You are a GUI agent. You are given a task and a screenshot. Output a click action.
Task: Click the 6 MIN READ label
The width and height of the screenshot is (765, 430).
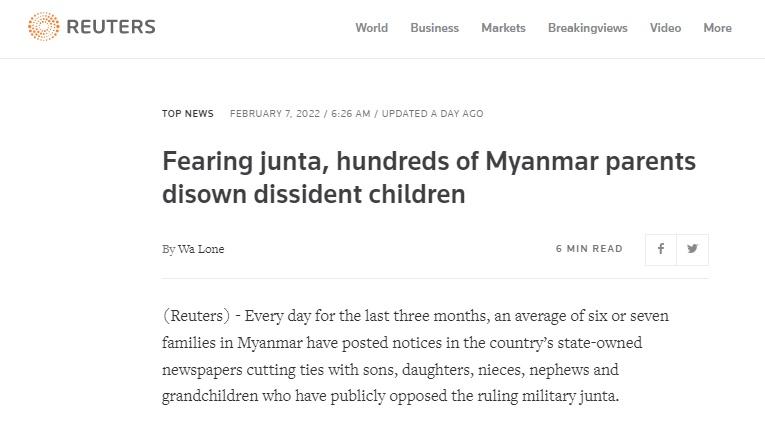tap(589, 249)
